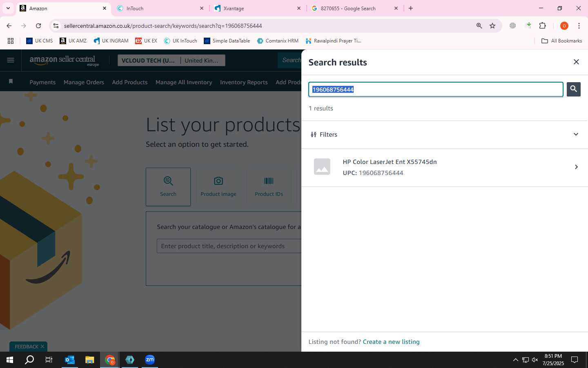Click the Amazon Seller Central logo

(x=64, y=61)
